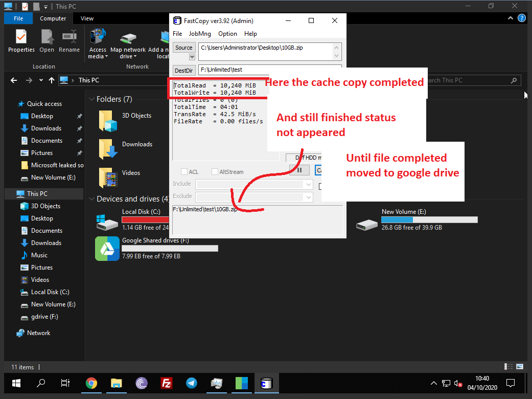Open File Explorer from taskbar
Viewport: 532px width, 399px height.
pos(117,383)
